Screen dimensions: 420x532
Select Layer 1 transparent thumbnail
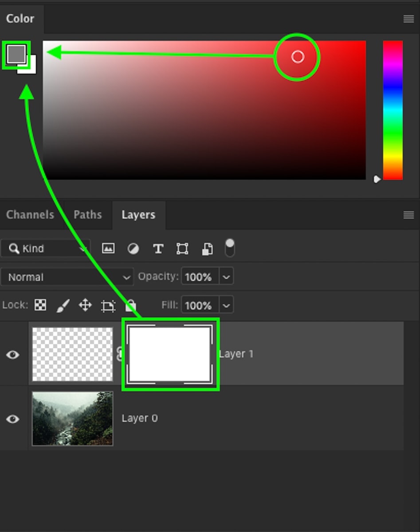(x=73, y=354)
